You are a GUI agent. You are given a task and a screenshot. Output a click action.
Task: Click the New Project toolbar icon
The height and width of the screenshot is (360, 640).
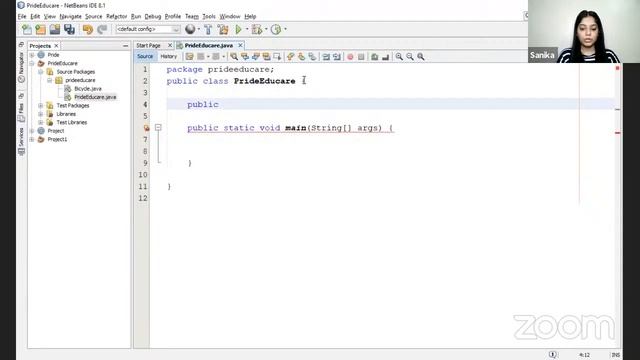40,29
